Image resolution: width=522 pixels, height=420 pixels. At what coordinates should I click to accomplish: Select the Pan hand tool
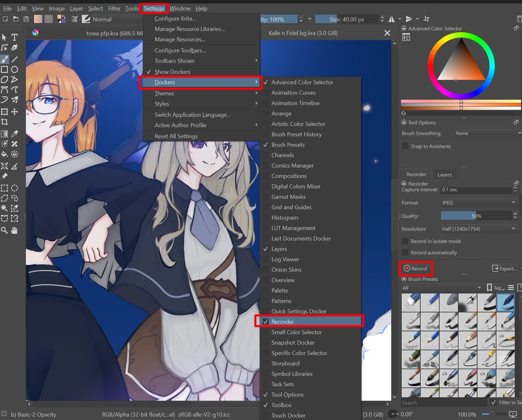click(14, 230)
